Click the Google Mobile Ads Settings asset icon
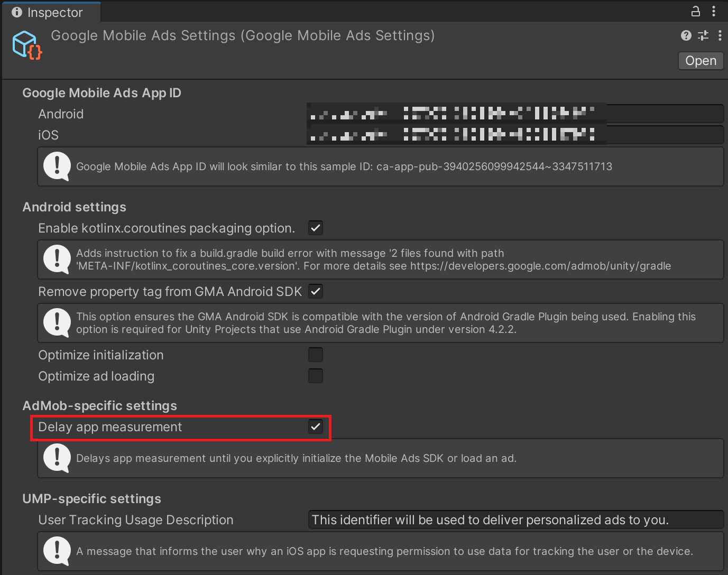The width and height of the screenshot is (728, 575). click(x=27, y=45)
